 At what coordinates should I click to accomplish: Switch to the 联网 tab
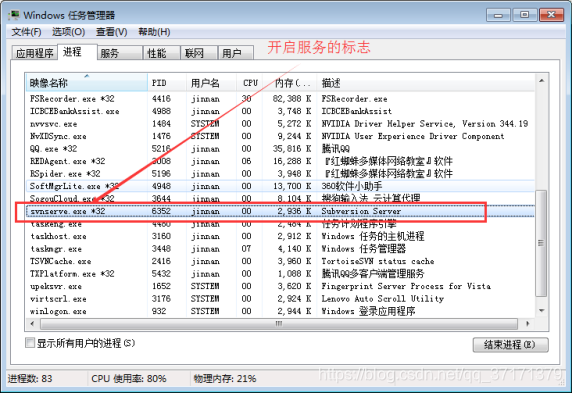point(199,53)
